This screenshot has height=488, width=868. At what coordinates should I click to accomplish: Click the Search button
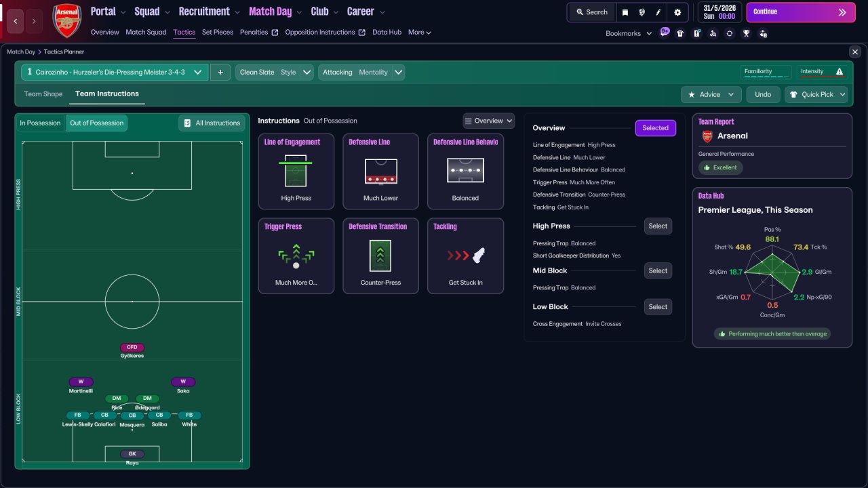click(592, 12)
